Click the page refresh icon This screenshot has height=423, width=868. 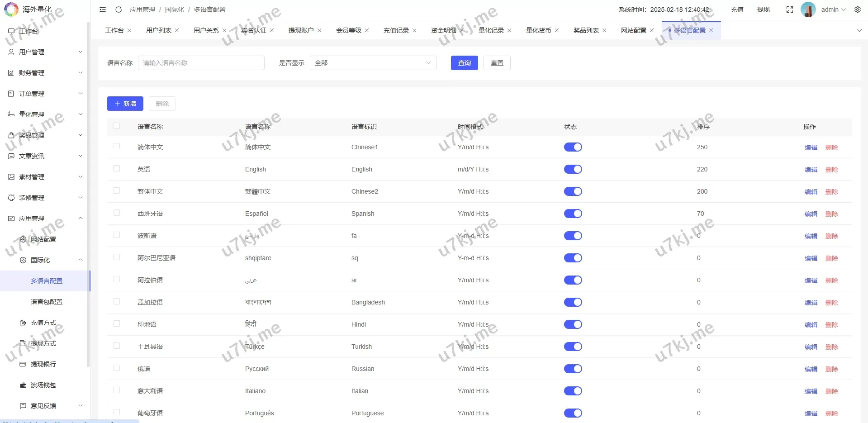coord(119,10)
